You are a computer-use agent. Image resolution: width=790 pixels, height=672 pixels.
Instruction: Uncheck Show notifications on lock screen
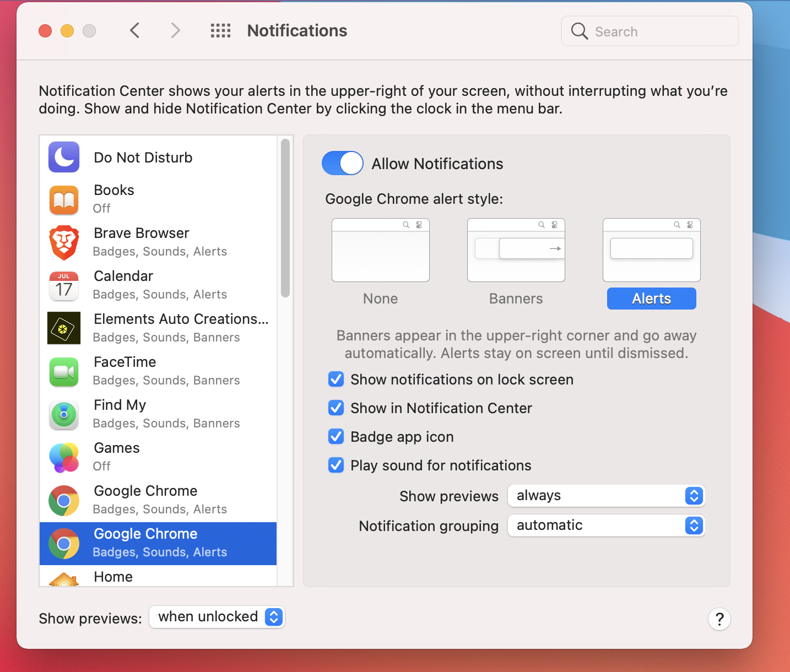click(336, 380)
